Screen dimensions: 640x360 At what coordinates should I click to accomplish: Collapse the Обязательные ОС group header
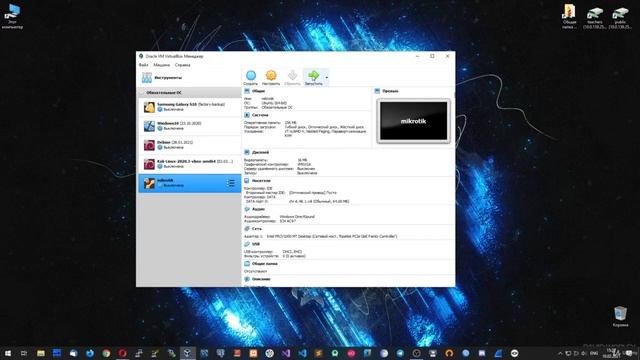coord(189,93)
